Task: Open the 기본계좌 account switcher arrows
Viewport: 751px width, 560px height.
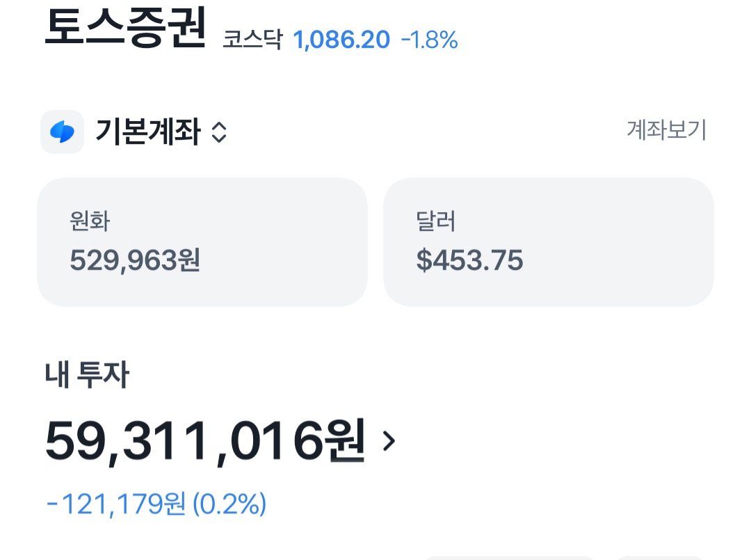Action: point(219,132)
